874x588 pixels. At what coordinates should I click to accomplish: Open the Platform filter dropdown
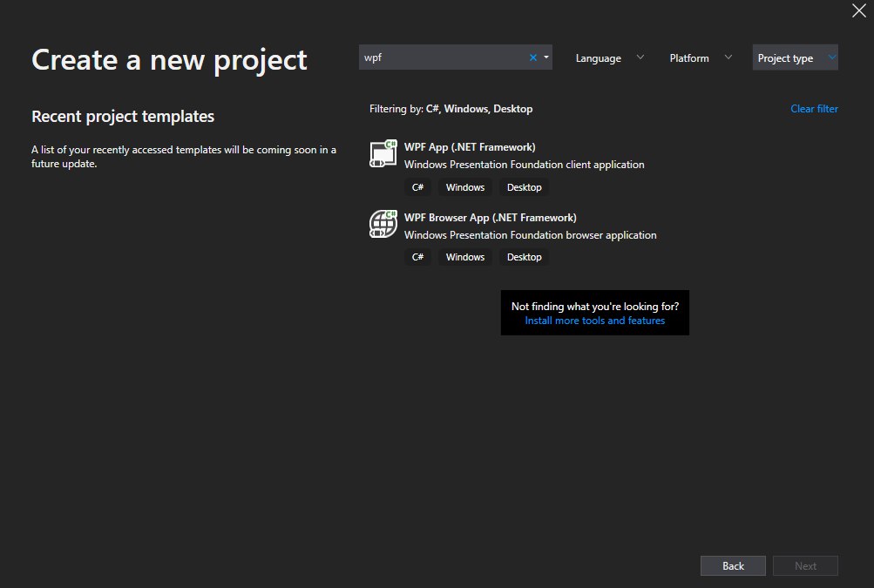click(701, 57)
